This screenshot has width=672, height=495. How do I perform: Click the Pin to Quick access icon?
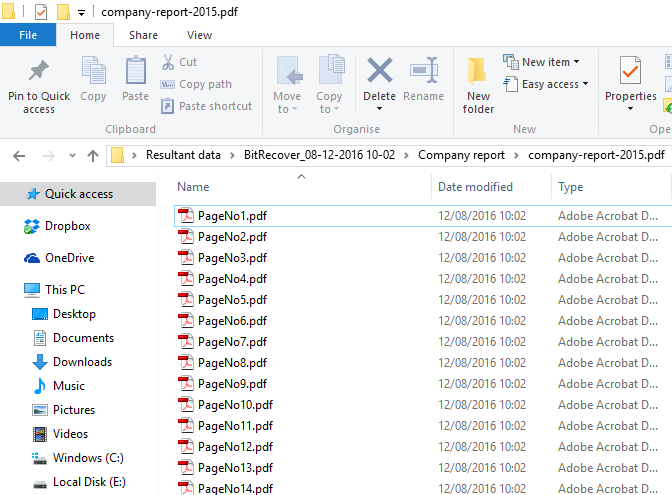(x=39, y=72)
